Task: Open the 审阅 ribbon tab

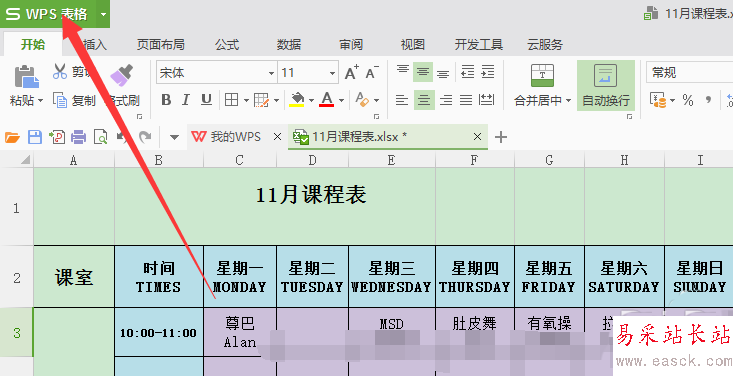Action: point(351,44)
